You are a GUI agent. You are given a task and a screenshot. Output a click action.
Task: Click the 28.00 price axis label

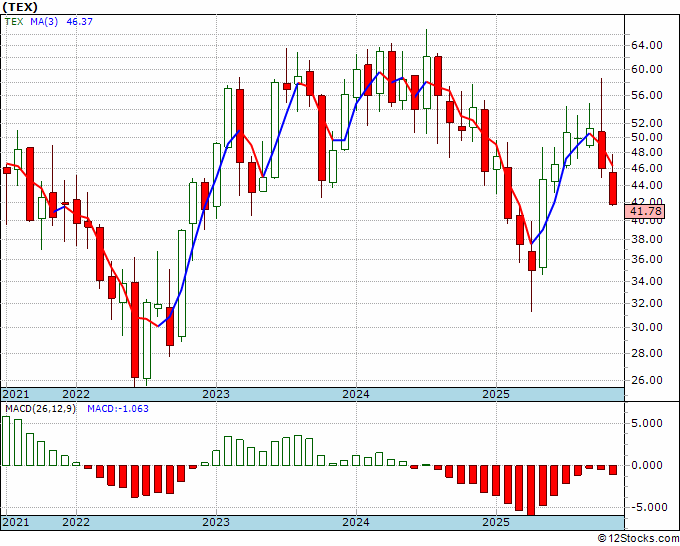coord(646,353)
